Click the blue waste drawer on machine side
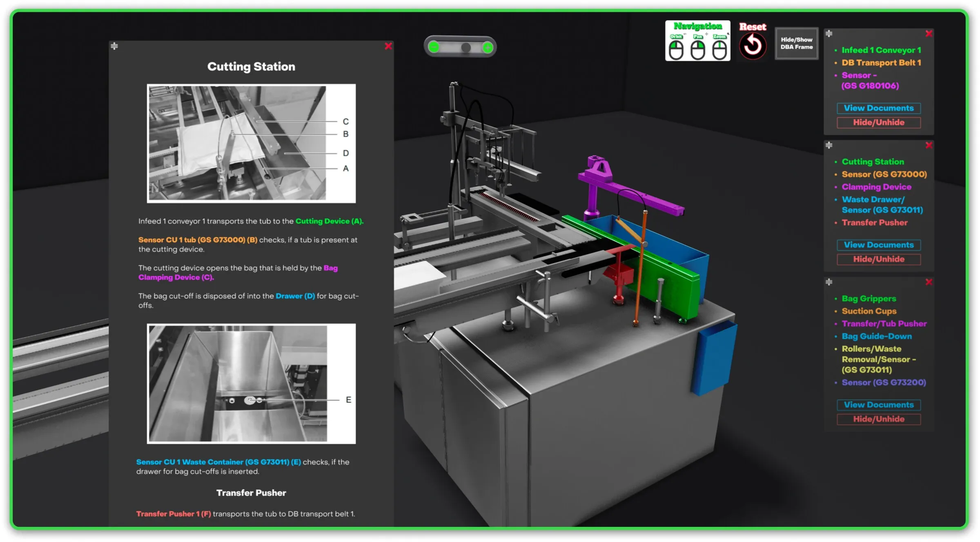The image size is (980, 542). (x=714, y=358)
